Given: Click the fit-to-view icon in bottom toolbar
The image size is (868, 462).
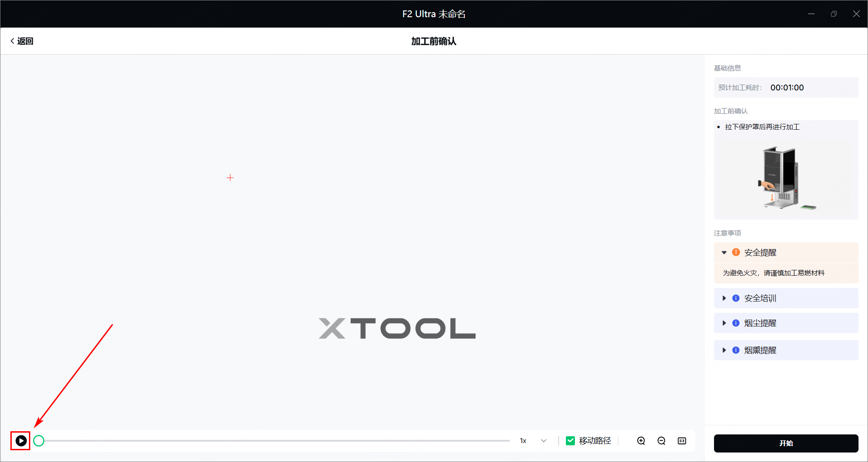Looking at the screenshot, I should 681,441.
